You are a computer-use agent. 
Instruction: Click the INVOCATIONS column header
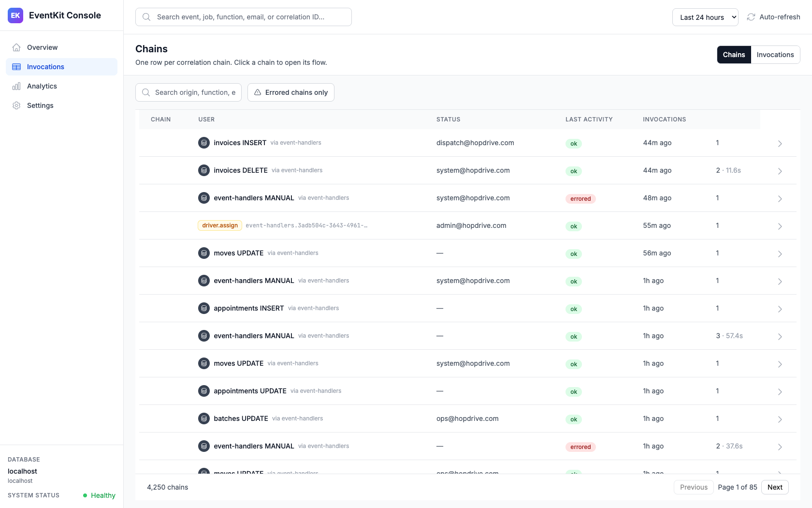665,120
